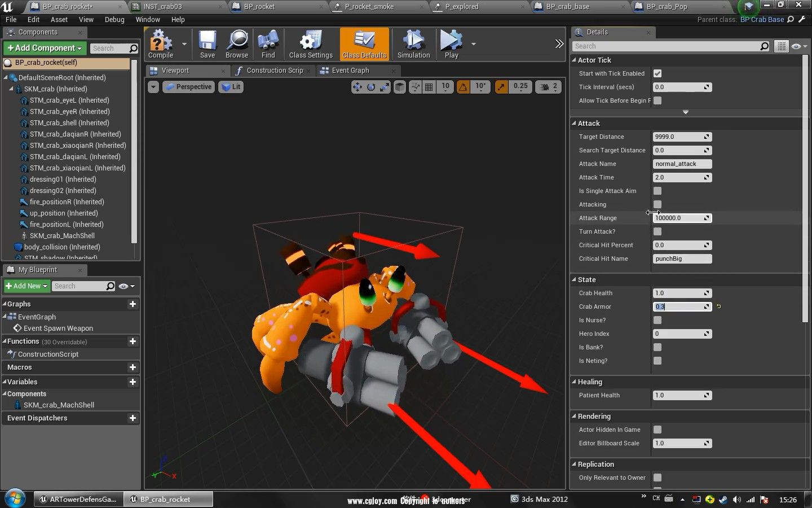Open Find in blueprint

268,44
